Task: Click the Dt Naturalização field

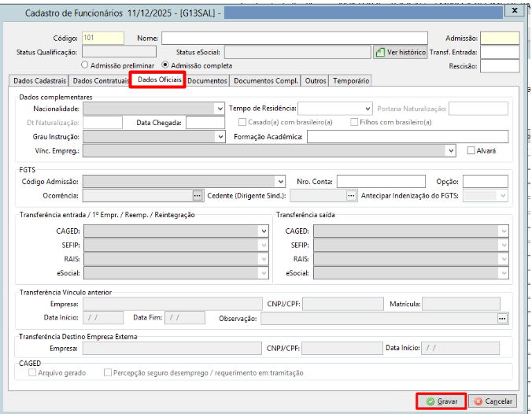Action: 102,123
